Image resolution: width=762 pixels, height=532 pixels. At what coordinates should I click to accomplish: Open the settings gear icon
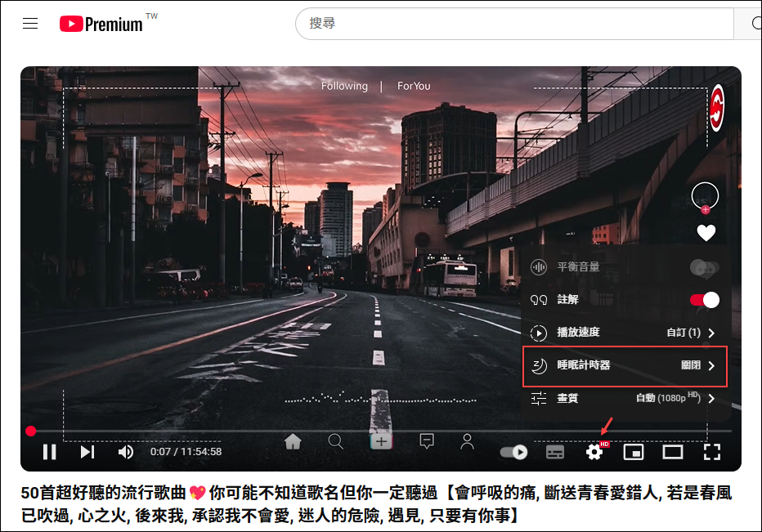[594, 452]
